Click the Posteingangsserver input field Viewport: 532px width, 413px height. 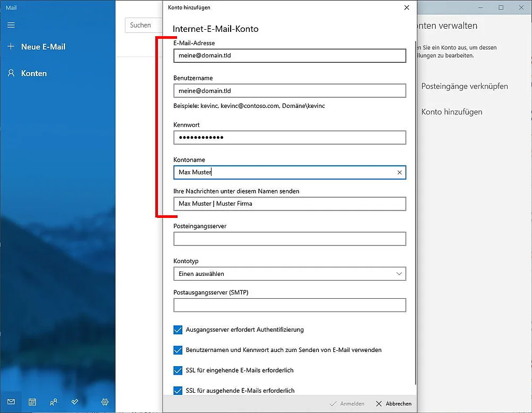pos(289,239)
